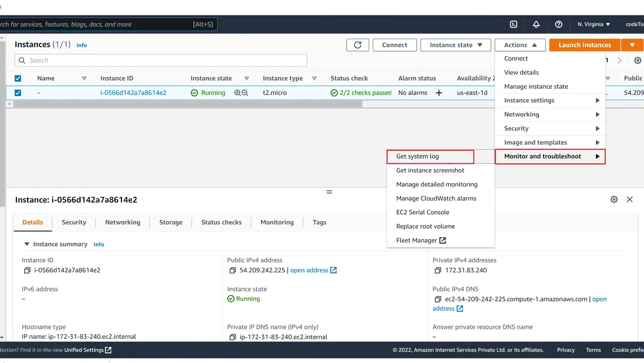Choose Manage instance state
Screen dimensions: 644x363
click(550, 86)
